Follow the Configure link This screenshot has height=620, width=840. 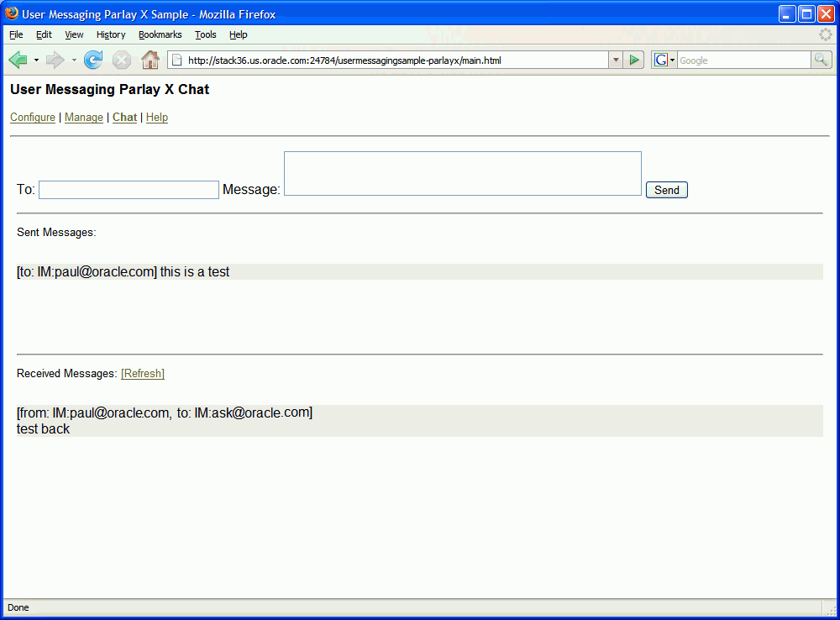click(x=33, y=118)
